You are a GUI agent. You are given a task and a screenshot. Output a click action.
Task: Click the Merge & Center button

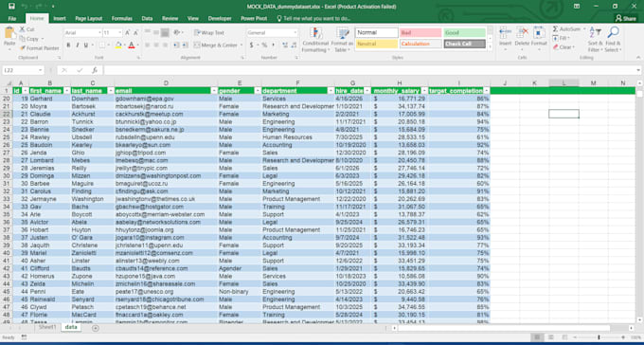click(218, 45)
